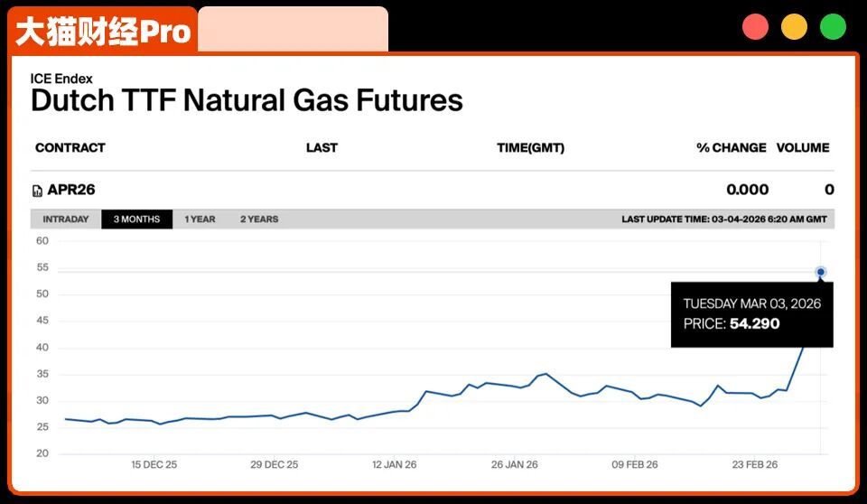The image size is (867, 504).
Task: Sort by the LAST column header
Action: [322, 147]
